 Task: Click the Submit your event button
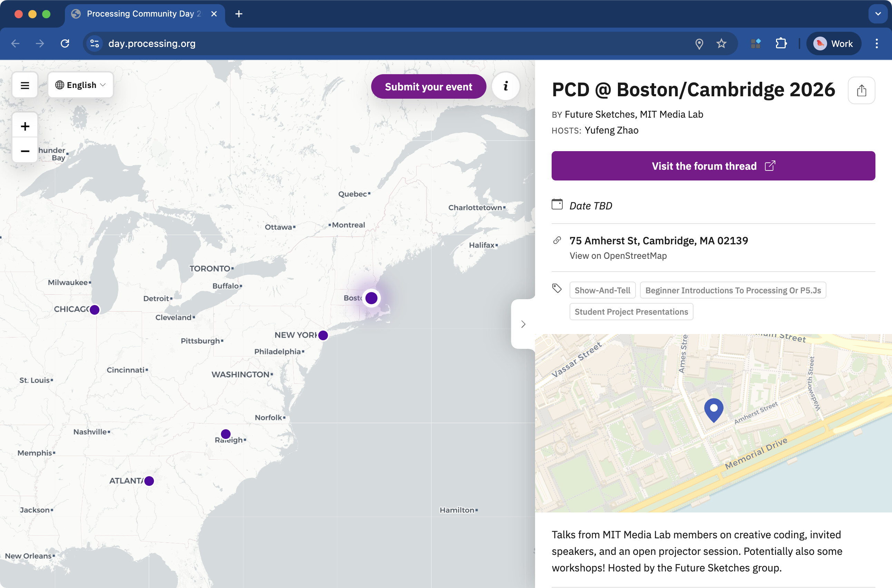click(x=428, y=87)
